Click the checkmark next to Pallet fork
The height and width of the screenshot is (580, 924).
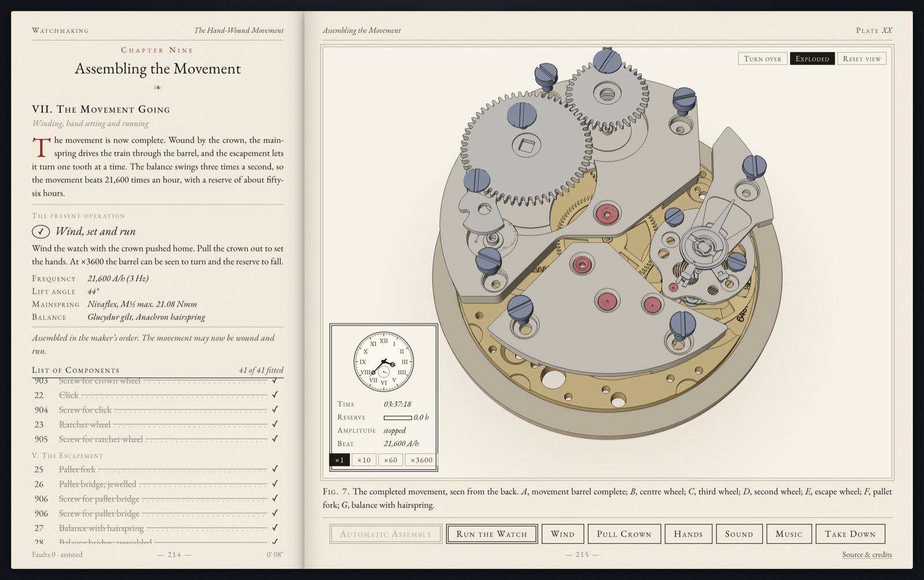point(275,469)
